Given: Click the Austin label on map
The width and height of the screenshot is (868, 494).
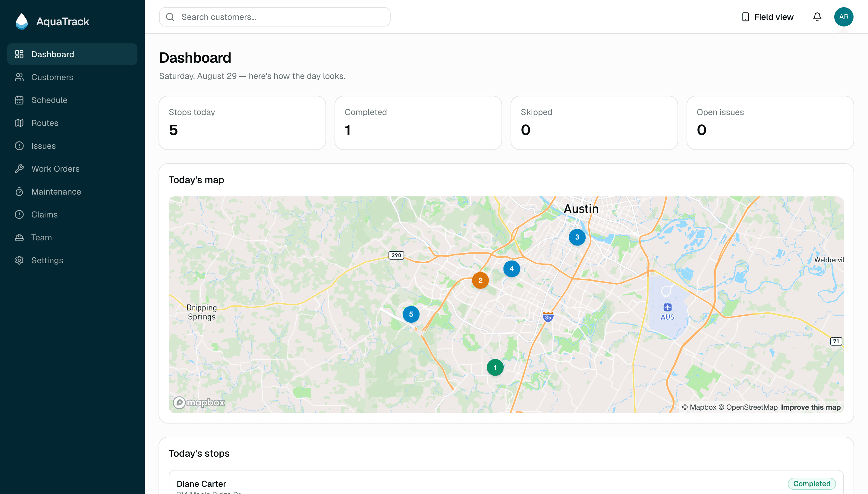Looking at the screenshot, I should tap(581, 209).
